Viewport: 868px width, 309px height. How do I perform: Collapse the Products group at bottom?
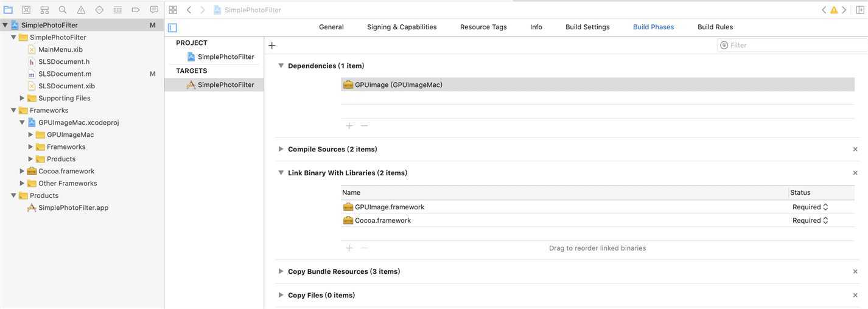[x=13, y=195]
